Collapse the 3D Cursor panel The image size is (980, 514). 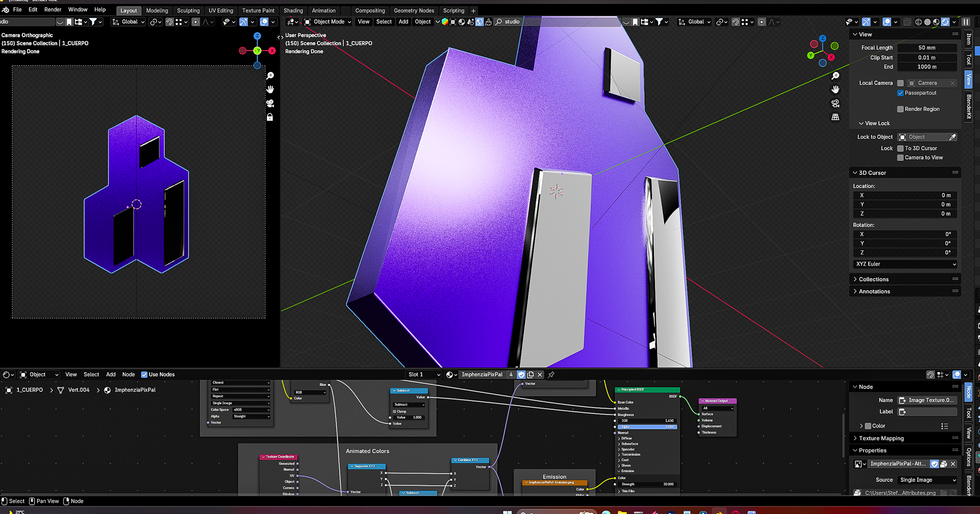pos(872,173)
